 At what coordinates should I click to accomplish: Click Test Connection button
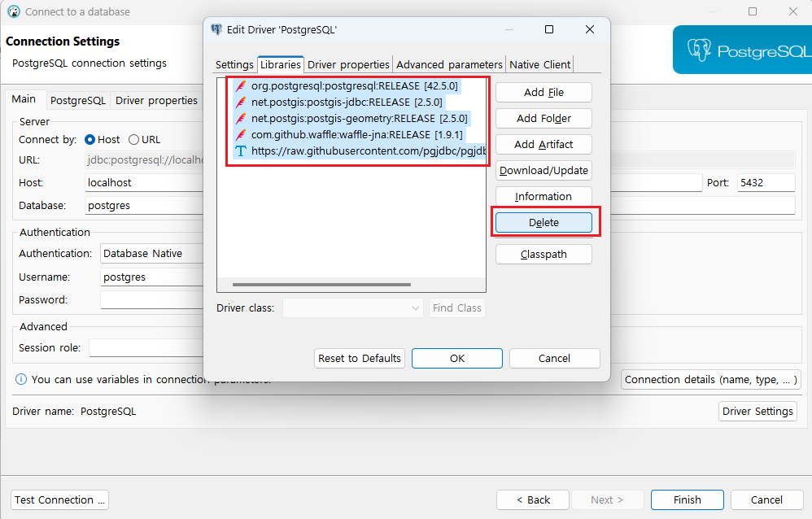pos(59,499)
